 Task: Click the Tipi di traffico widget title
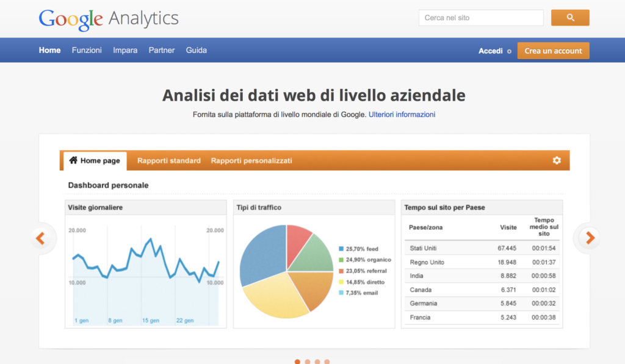[259, 207]
